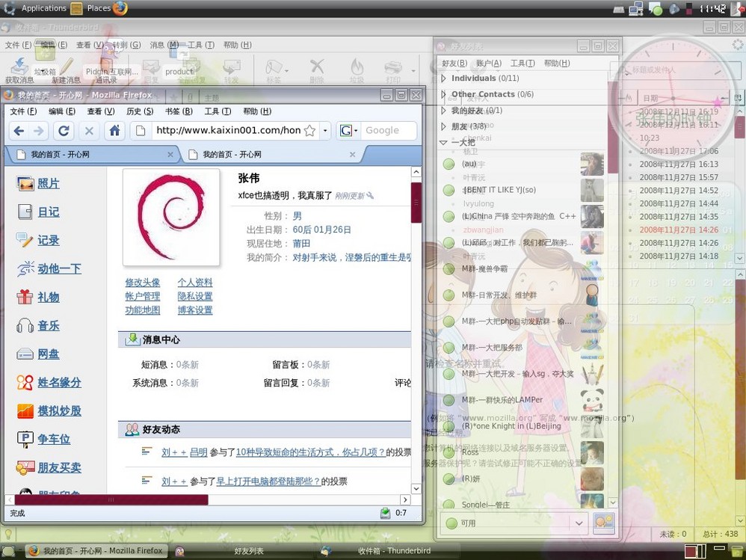Select the buddy M群-魔兽争霸

point(522,269)
